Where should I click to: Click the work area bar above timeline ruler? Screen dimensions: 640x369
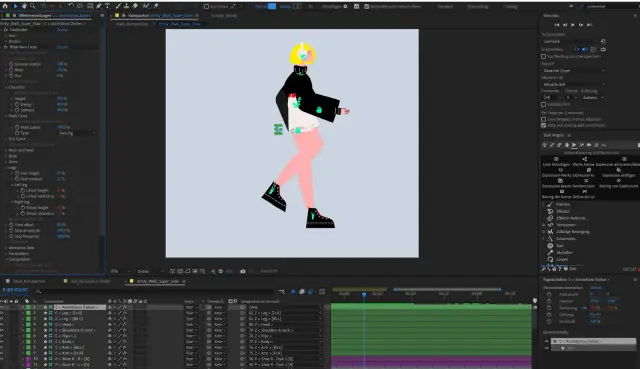(x=447, y=289)
